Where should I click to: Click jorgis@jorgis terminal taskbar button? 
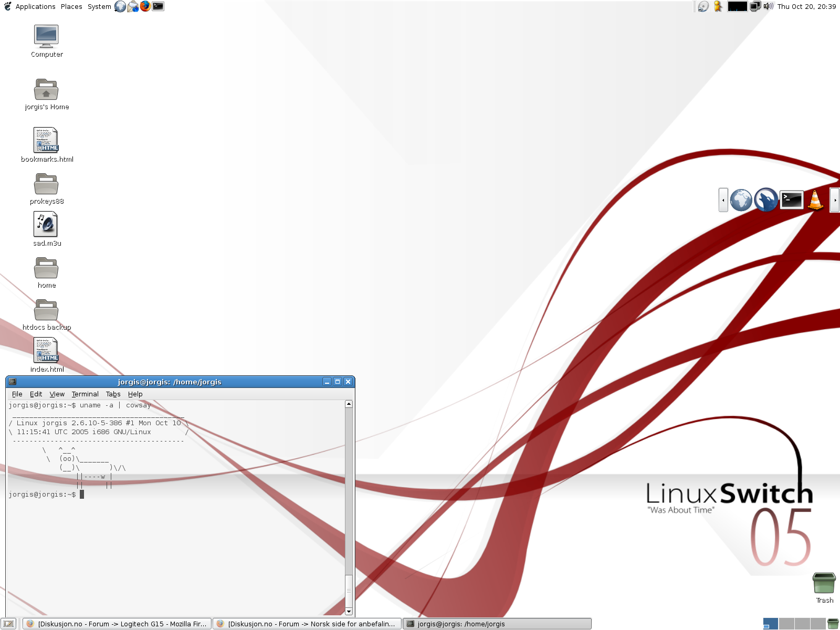tap(497, 624)
